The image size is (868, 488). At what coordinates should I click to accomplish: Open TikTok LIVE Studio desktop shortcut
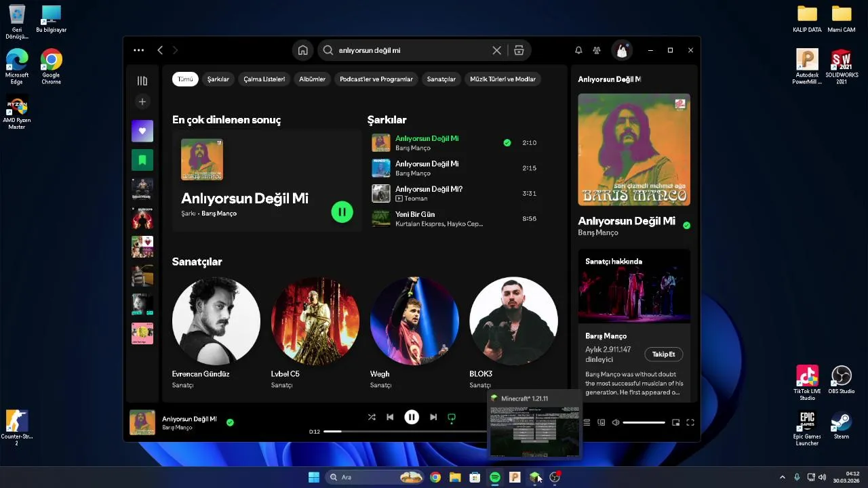point(807,383)
